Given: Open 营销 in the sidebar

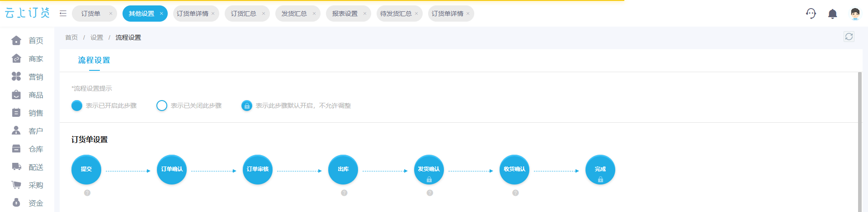Looking at the screenshot, I should click(x=27, y=77).
